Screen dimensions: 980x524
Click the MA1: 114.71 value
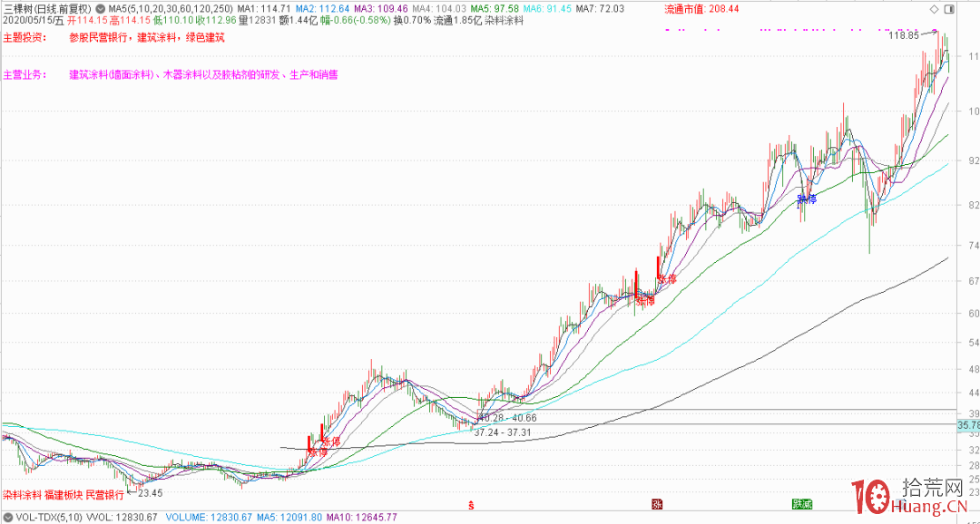tap(264, 9)
